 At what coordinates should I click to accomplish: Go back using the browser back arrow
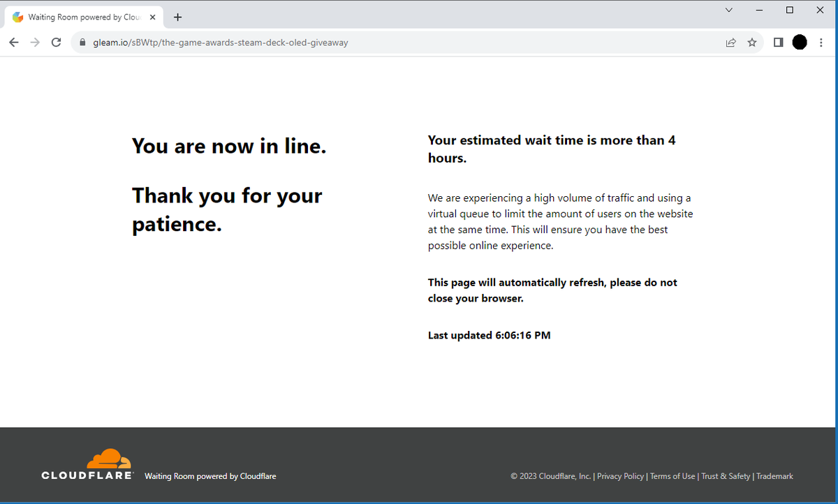[x=14, y=43]
